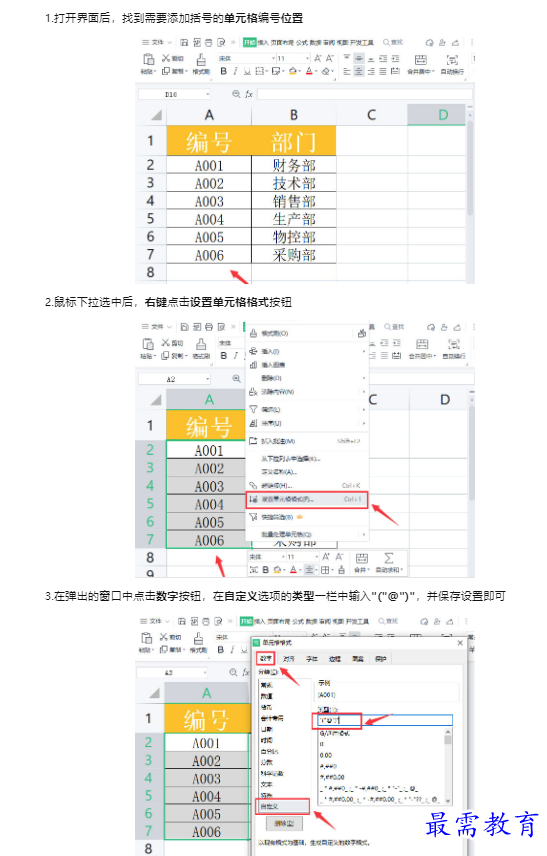Open the 数字 tab in format dialog

click(265, 658)
